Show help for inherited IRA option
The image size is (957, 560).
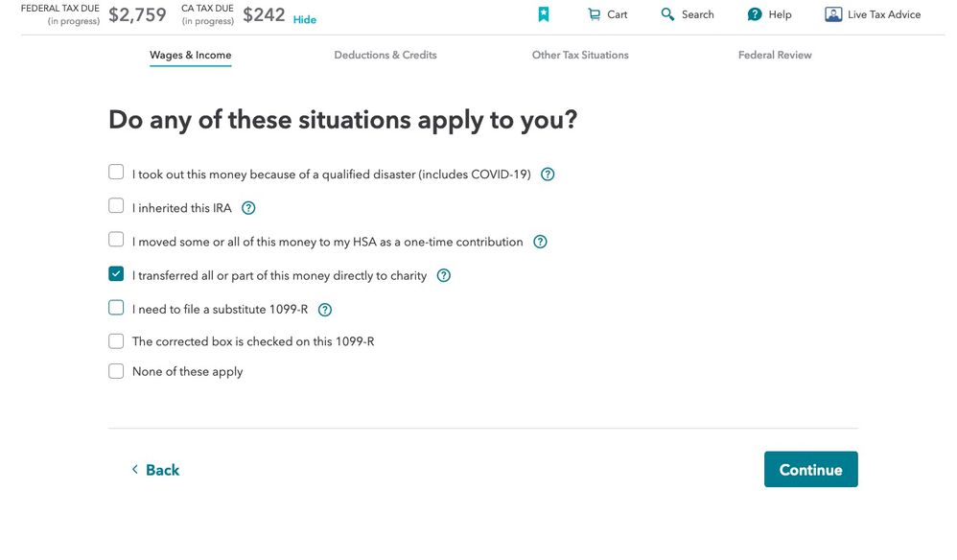(248, 208)
